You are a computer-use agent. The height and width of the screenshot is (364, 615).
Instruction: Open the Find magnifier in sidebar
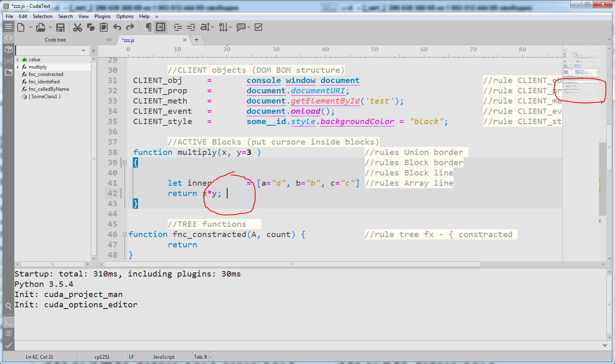[8, 306]
